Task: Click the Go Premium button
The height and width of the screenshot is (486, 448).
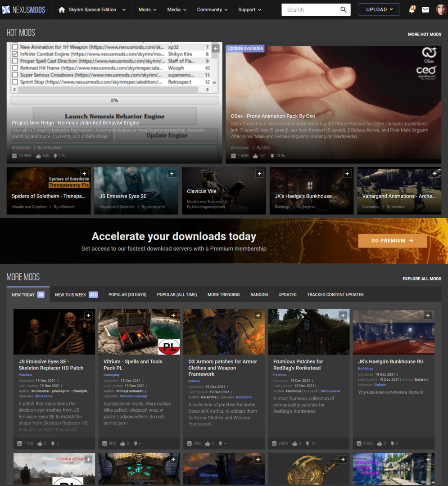Action: coord(393,240)
